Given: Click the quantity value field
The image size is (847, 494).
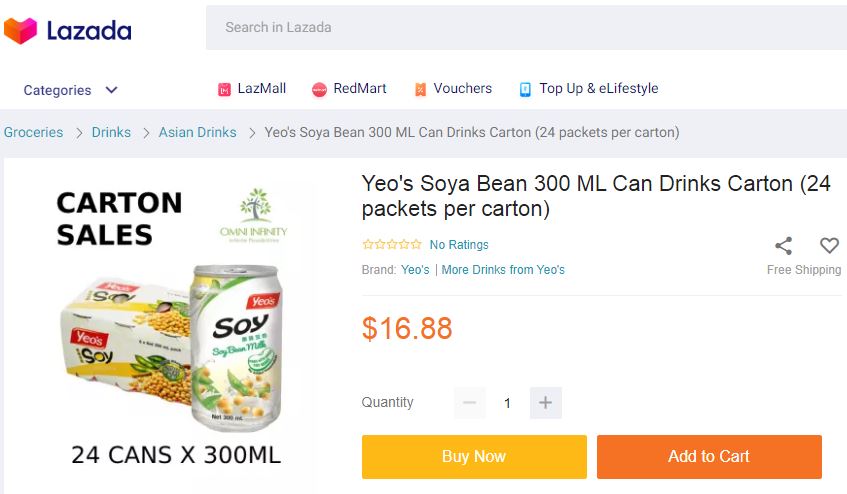Looking at the screenshot, I should tap(507, 403).
